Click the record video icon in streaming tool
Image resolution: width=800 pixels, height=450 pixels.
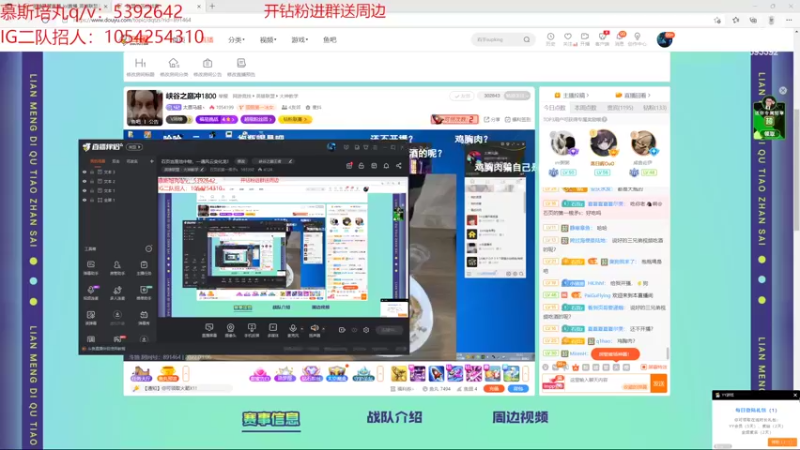tap(342, 330)
